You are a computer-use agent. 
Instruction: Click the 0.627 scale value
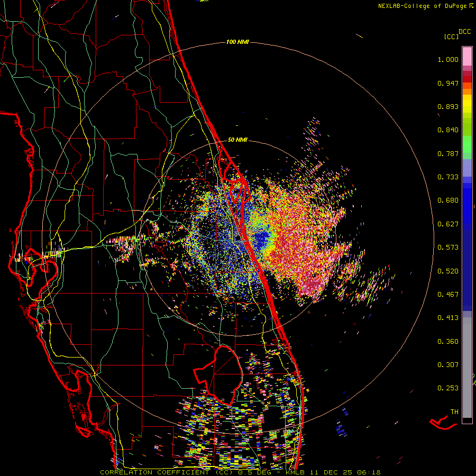pos(448,224)
